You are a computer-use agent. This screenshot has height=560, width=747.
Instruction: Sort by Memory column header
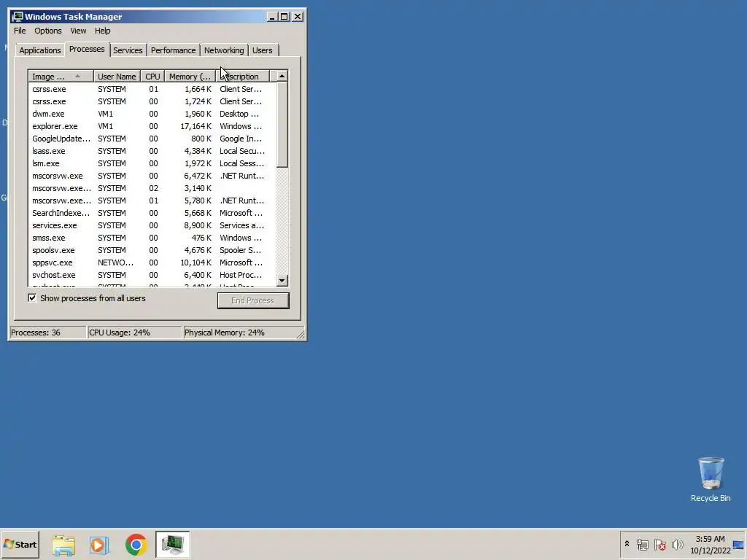190,76
